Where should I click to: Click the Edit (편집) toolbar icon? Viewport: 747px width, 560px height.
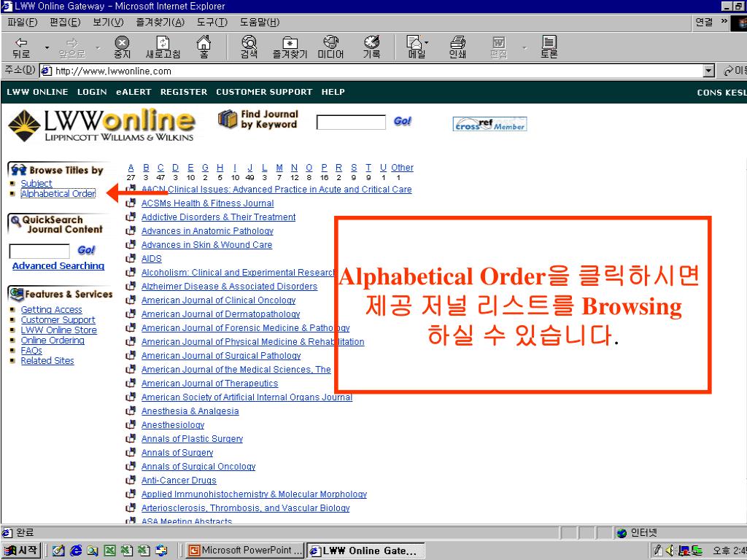(x=499, y=47)
